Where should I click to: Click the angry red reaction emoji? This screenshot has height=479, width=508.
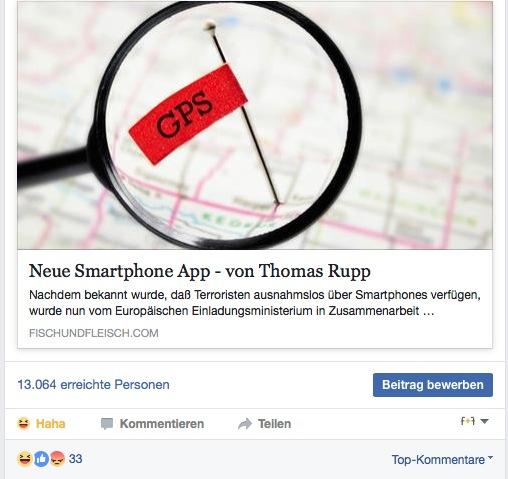tap(57, 459)
